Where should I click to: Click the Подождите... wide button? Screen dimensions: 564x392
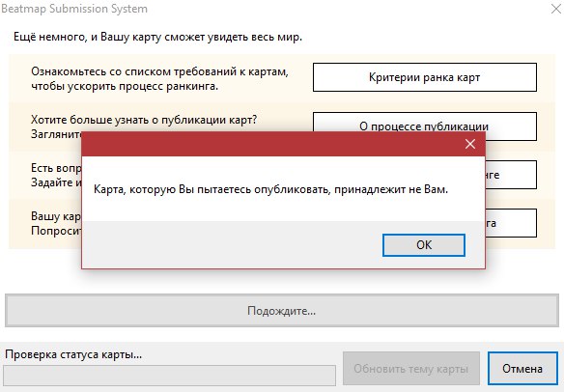click(x=282, y=310)
